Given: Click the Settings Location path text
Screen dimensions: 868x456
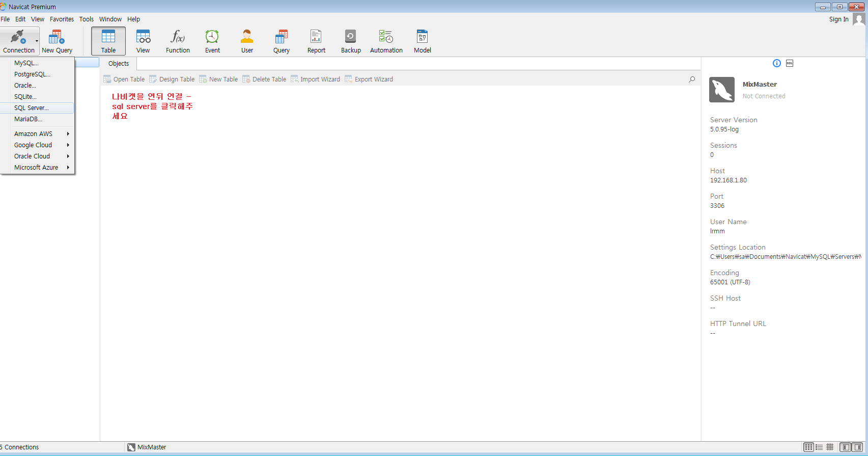Looking at the screenshot, I should point(786,257).
